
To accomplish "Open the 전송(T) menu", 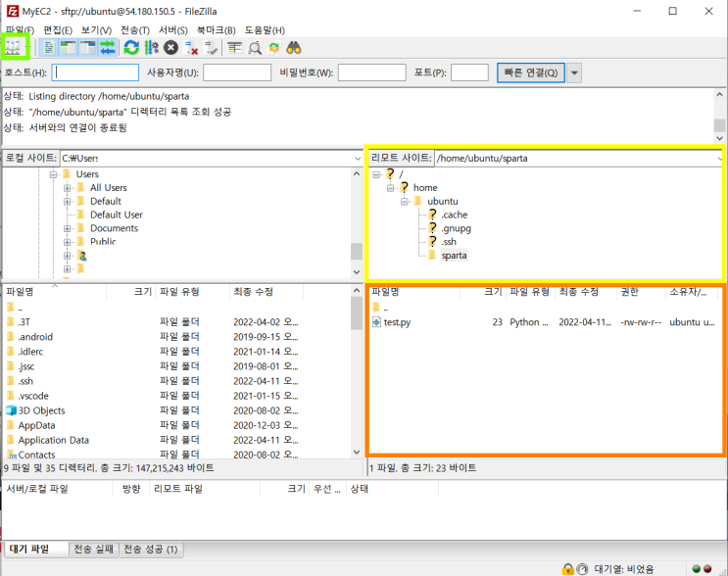I will point(135,30).
